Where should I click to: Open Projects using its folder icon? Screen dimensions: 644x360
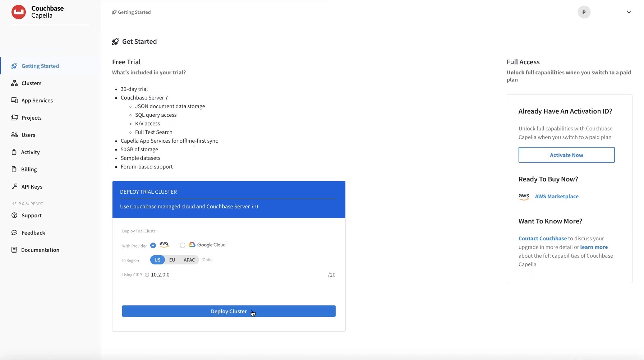click(x=14, y=117)
